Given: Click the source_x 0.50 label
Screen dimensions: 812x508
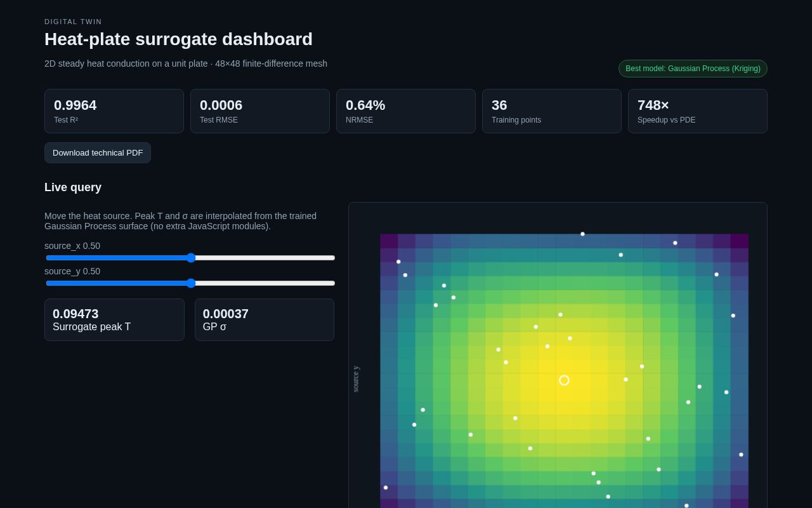Looking at the screenshot, I should click(x=72, y=246).
